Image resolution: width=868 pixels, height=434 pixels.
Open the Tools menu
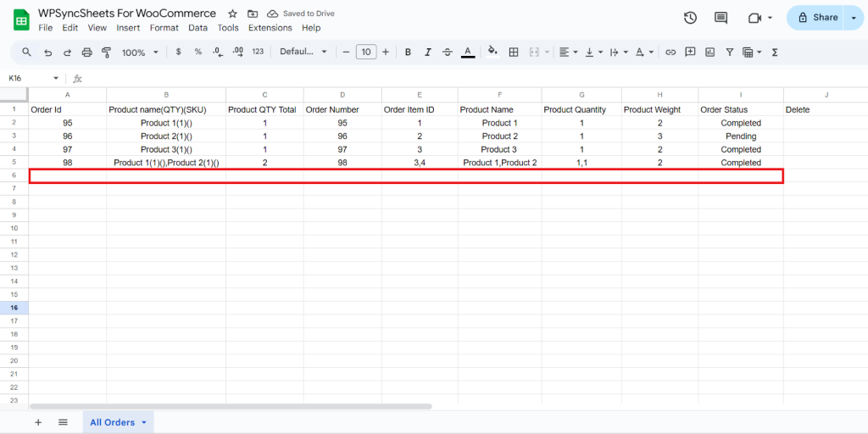tap(228, 28)
